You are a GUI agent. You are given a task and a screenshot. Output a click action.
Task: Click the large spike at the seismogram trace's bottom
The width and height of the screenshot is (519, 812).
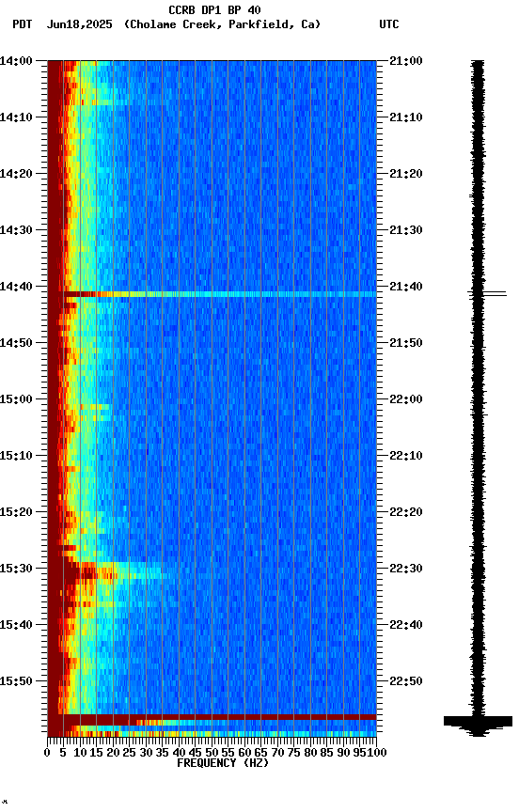(478, 722)
